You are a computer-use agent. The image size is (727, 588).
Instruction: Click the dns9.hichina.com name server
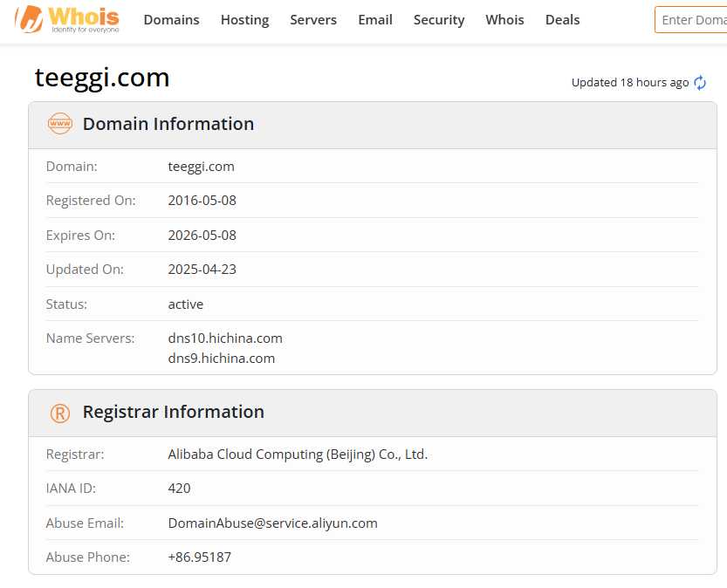[222, 358]
